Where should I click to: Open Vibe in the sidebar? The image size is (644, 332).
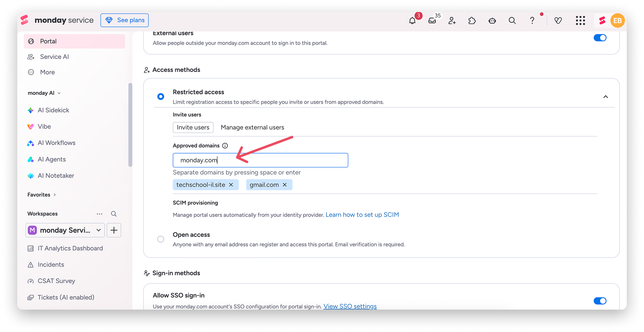click(44, 126)
